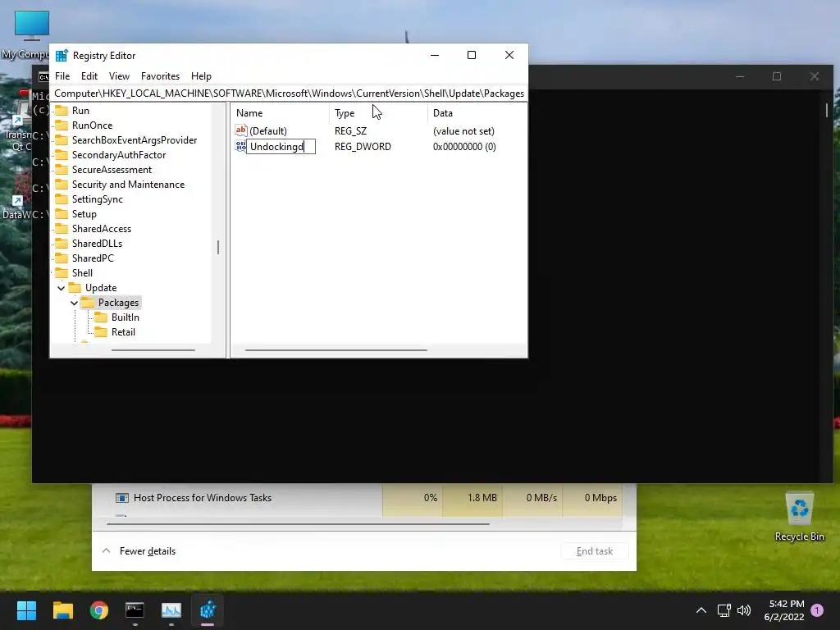Select the Shell key folder
This screenshot has height=630, width=840.
pyautogui.click(x=82, y=273)
